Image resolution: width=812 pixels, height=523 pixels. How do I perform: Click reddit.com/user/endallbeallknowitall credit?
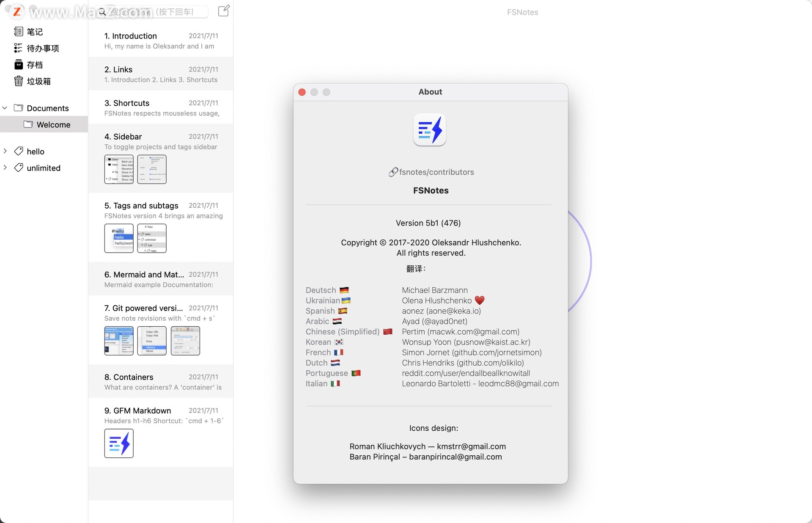(x=466, y=373)
